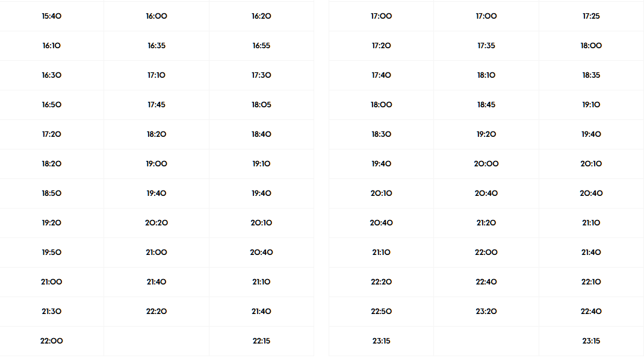
Task: Select the 16:35 departure time
Action: [x=156, y=46]
